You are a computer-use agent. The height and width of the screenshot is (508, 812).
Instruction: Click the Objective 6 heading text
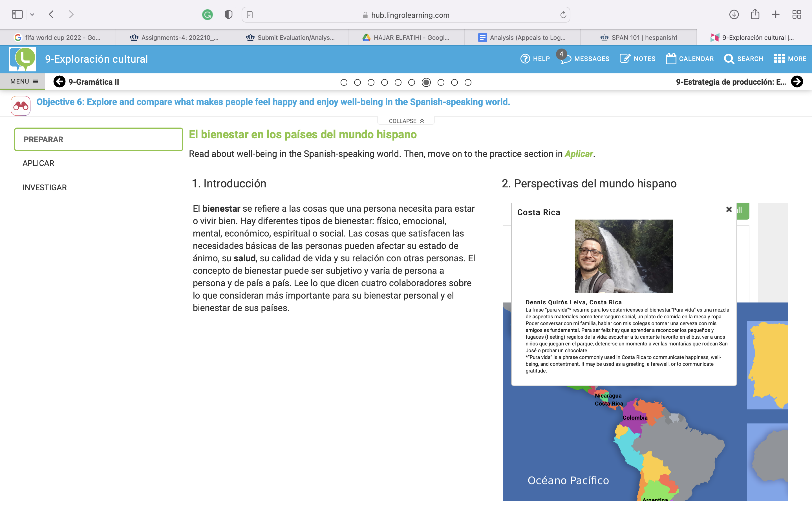(273, 102)
